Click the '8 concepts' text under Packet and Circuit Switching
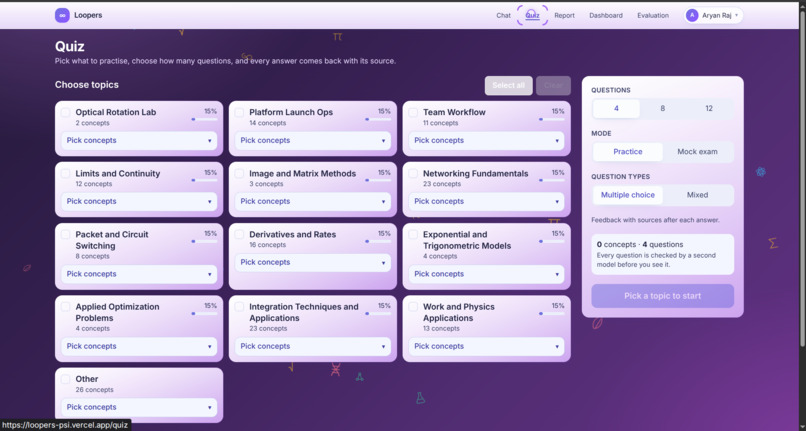The height and width of the screenshot is (431, 806). pyautogui.click(x=93, y=256)
